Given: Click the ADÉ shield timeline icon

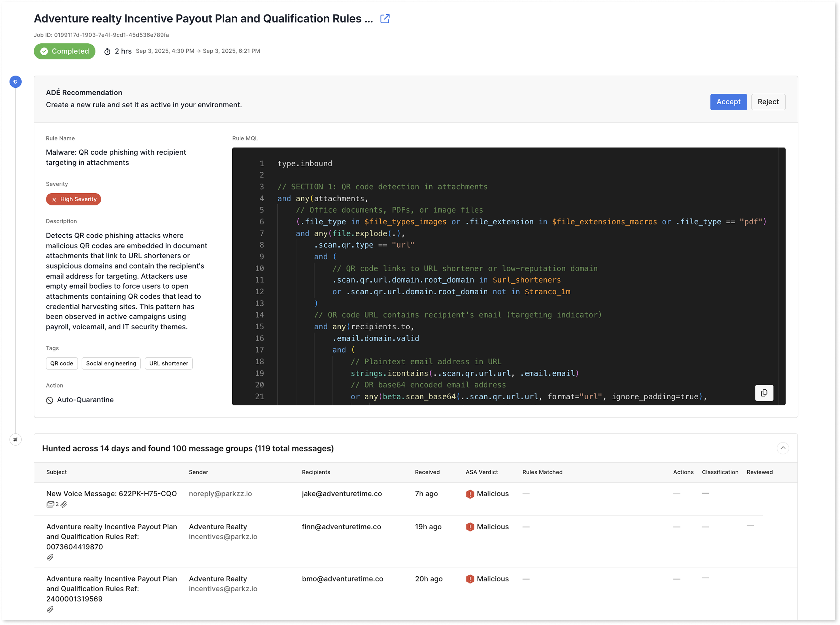Looking at the screenshot, I should (x=16, y=82).
